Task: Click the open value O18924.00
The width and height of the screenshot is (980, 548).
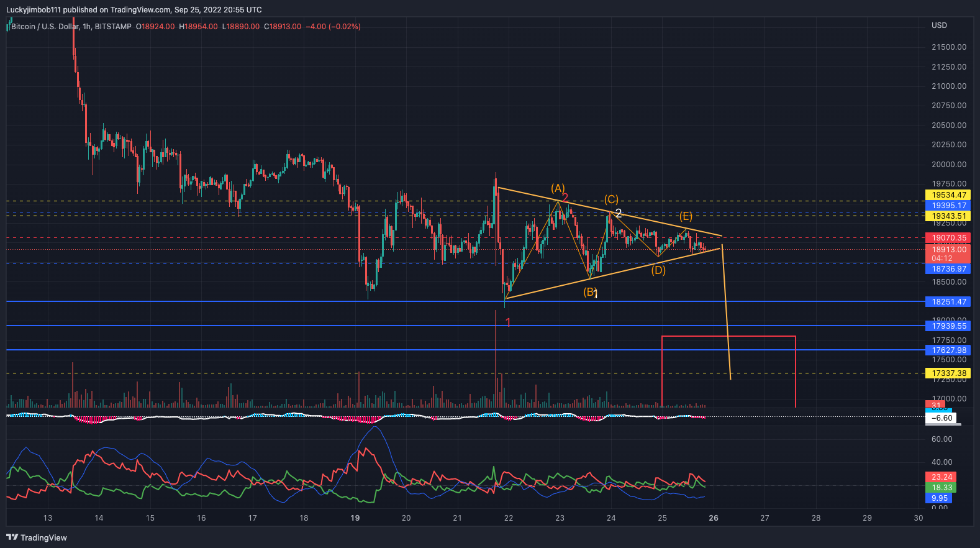Action: tap(156, 27)
